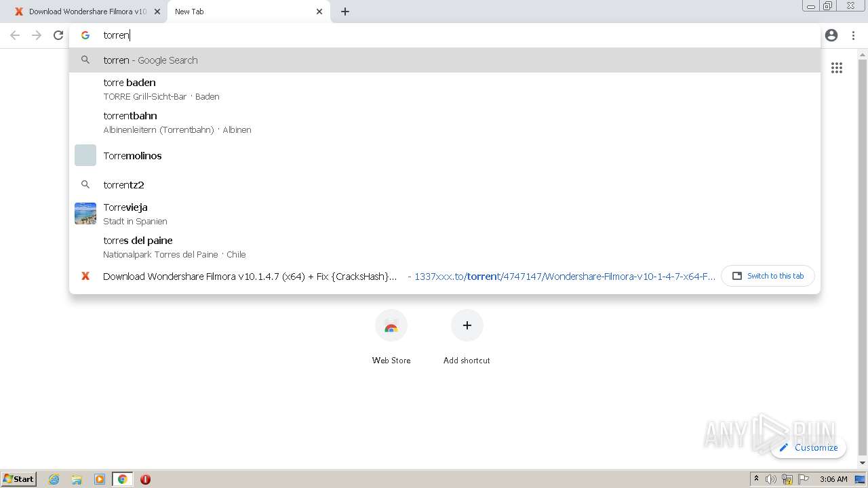Viewport: 868px width, 488px height.
Task: Click 'Nationalpark Torres del Paine · Chile' subtitle
Action: click(x=174, y=254)
